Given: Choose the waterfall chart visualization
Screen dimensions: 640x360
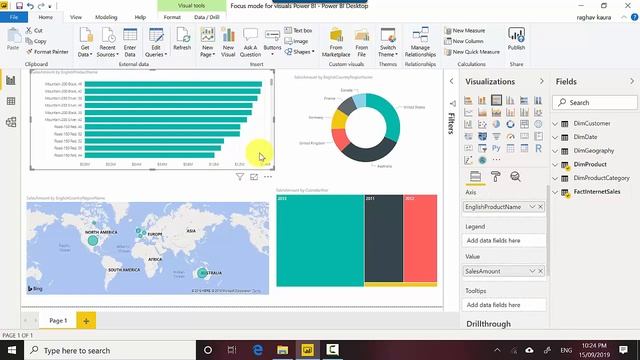Looking at the screenshot, I should tap(468, 124).
